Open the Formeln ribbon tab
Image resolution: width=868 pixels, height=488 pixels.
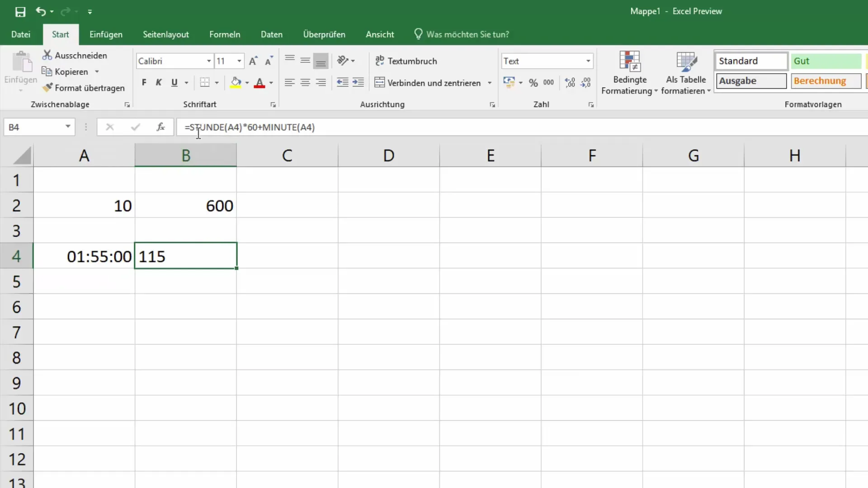(225, 34)
